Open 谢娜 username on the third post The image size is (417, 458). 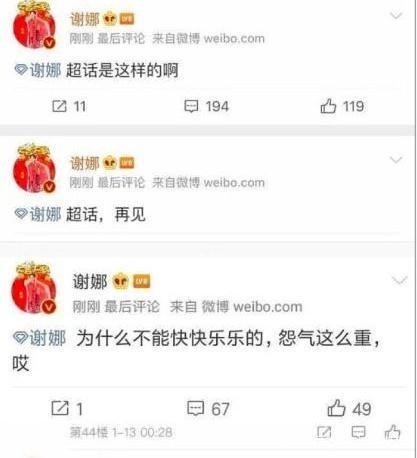pos(90,282)
